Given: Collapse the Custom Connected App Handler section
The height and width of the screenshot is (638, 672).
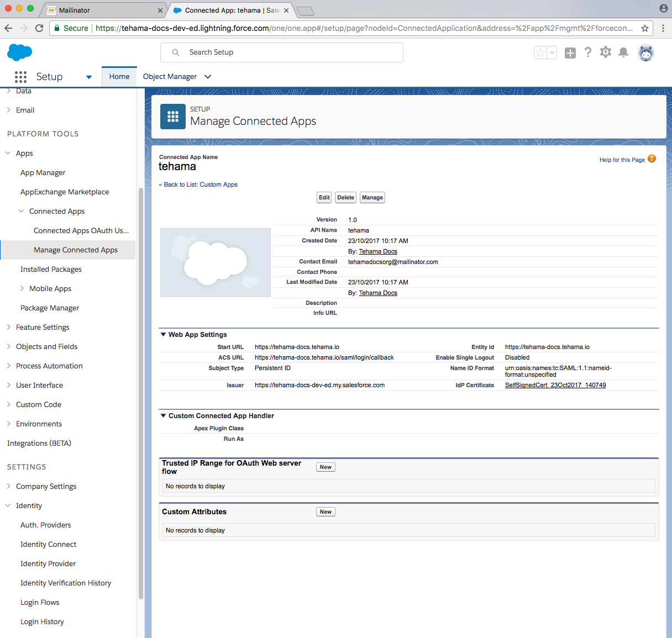Looking at the screenshot, I should 164,416.
